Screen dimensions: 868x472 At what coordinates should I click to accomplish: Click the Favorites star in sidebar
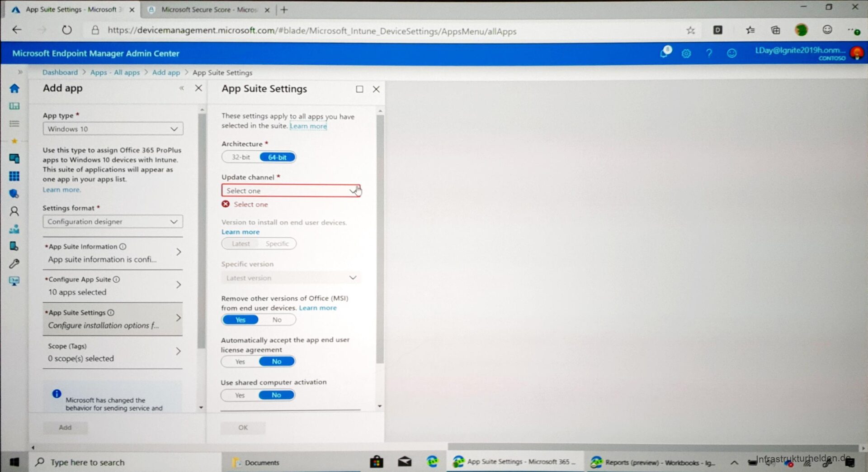14,141
